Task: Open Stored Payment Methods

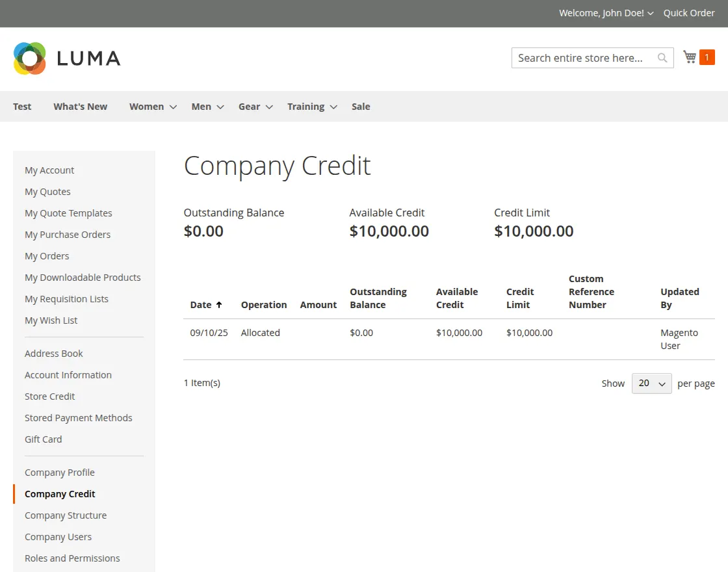Action: tap(79, 418)
